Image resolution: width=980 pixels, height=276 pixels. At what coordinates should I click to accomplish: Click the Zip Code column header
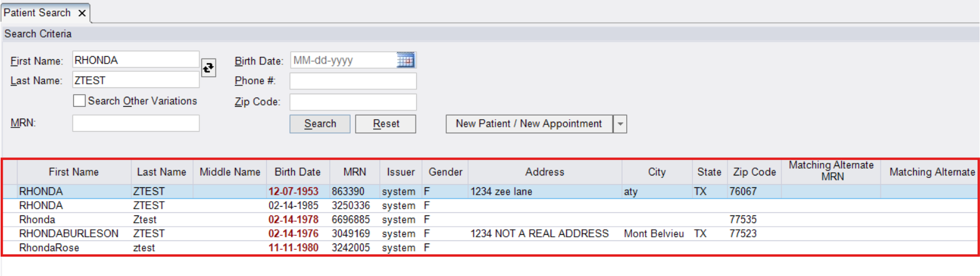[x=754, y=172]
